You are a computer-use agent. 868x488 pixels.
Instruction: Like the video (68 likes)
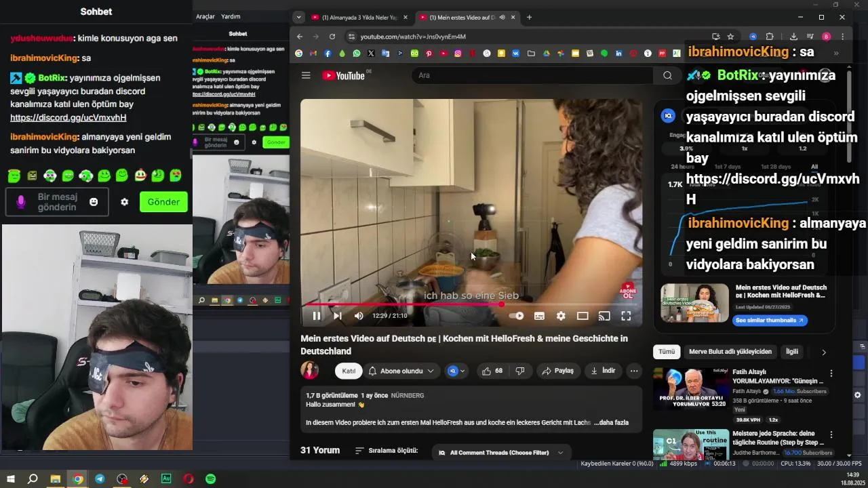(x=492, y=371)
